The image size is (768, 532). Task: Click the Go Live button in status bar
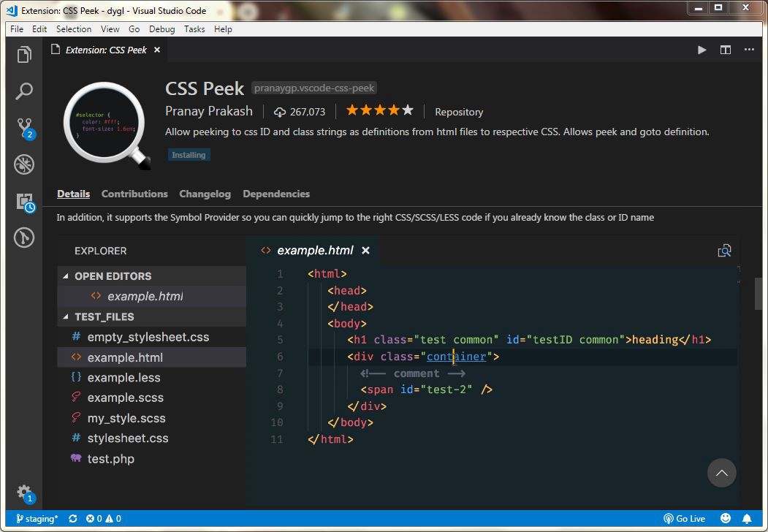pyautogui.click(x=685, y=518)
